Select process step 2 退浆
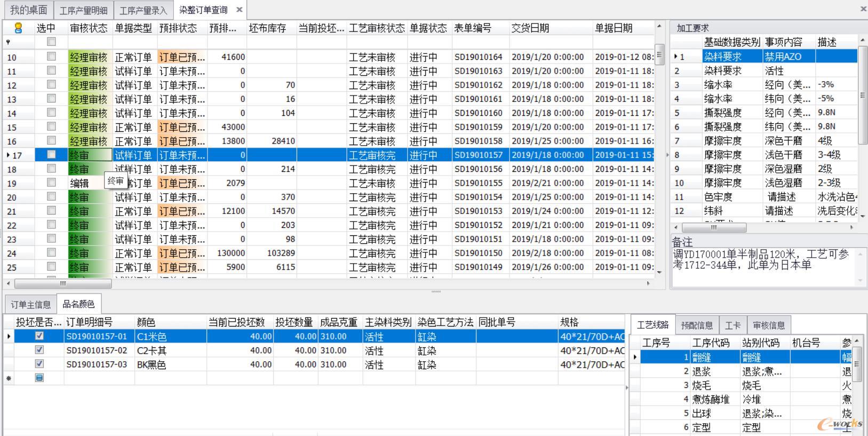 (x=742, y=371)
